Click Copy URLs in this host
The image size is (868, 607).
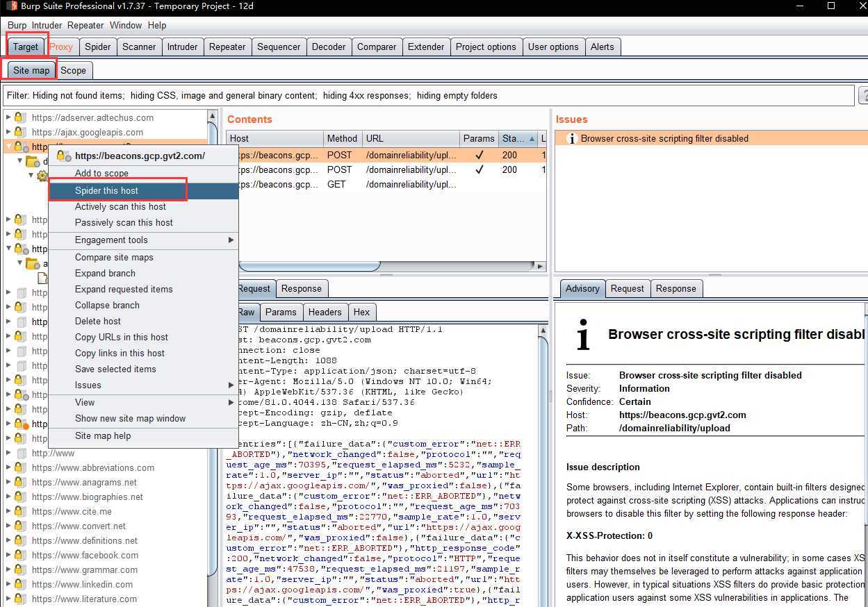point(144,337)
